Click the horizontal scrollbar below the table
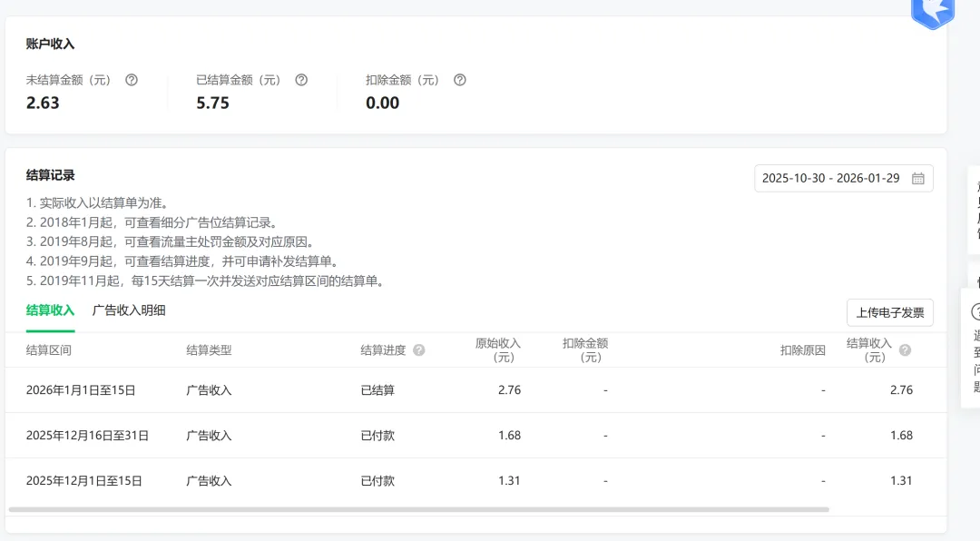The image size is (980, 541). [x=418, y=510]
